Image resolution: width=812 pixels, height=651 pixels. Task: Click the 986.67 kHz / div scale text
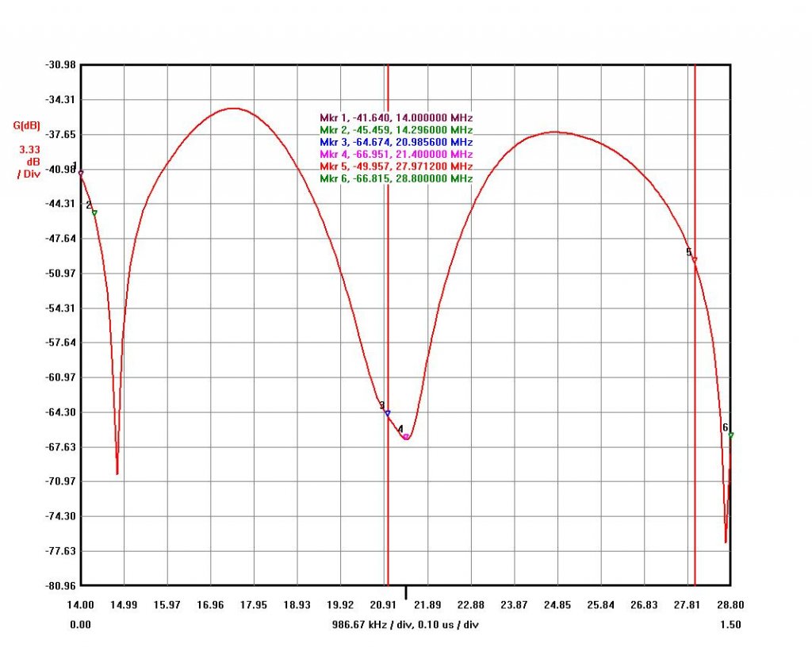pos(405,625)
